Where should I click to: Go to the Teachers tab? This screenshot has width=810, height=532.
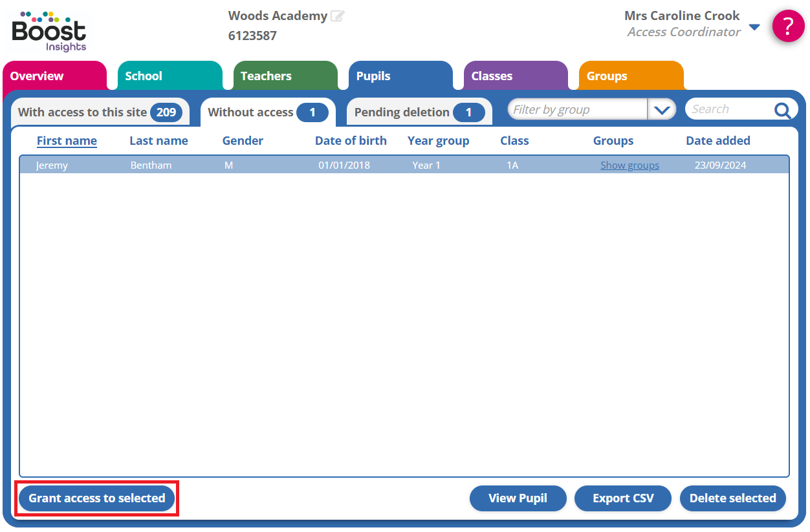pos(285,76)
